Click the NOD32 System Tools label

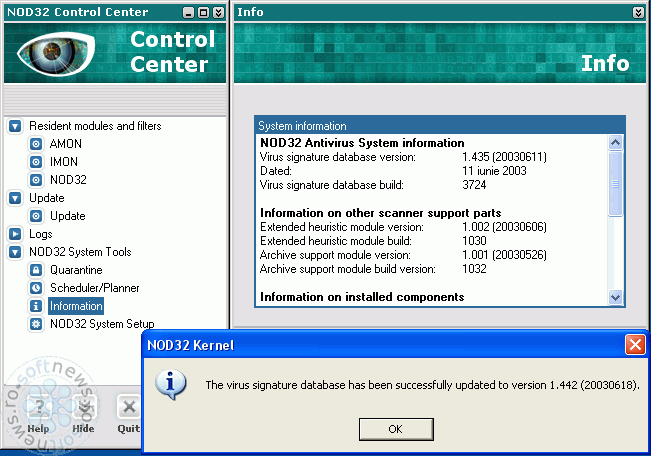coord(80,252)
